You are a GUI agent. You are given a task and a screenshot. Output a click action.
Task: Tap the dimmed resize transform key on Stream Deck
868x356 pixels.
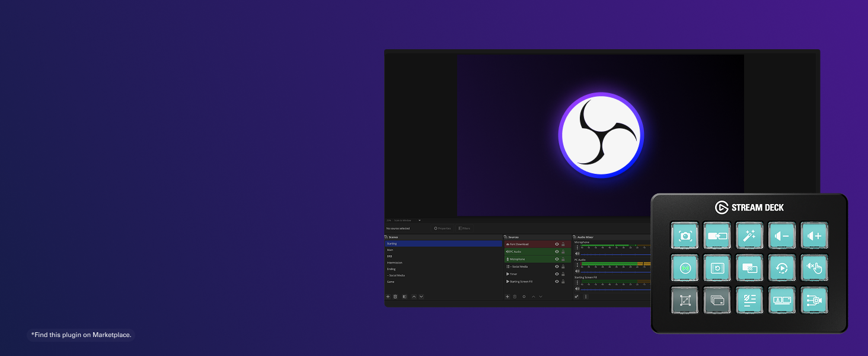(x=685, y=300)
